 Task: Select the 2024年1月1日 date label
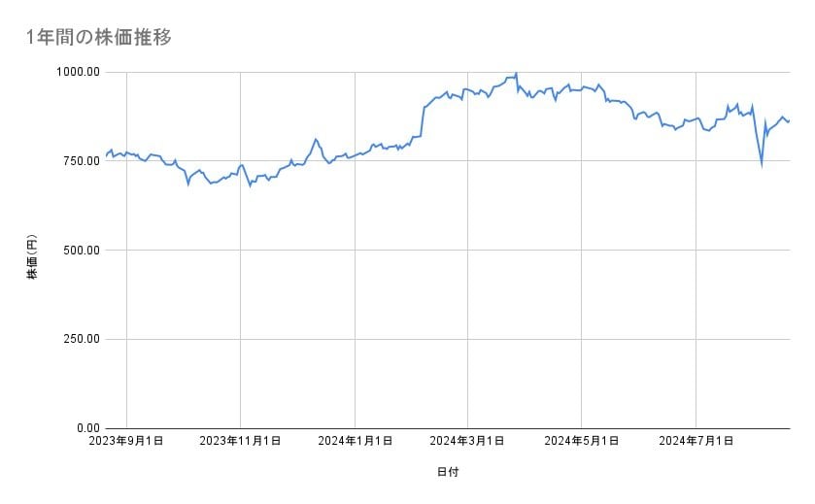click(x=355, y=441)
